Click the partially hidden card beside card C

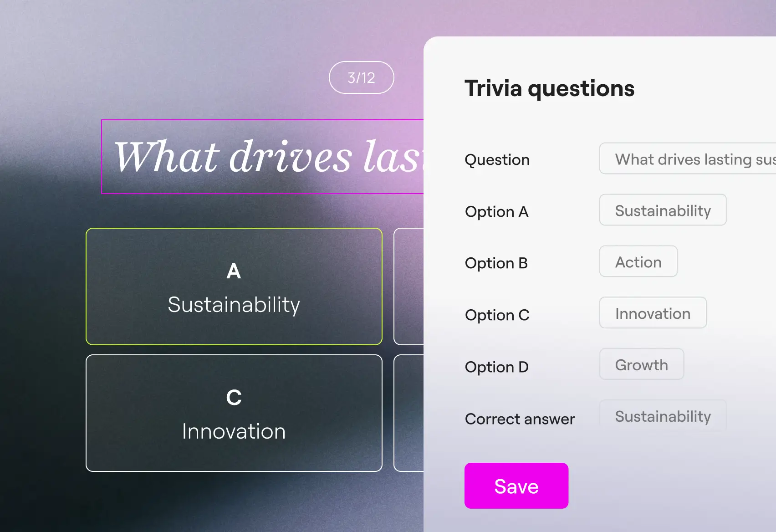pos(408,413)
